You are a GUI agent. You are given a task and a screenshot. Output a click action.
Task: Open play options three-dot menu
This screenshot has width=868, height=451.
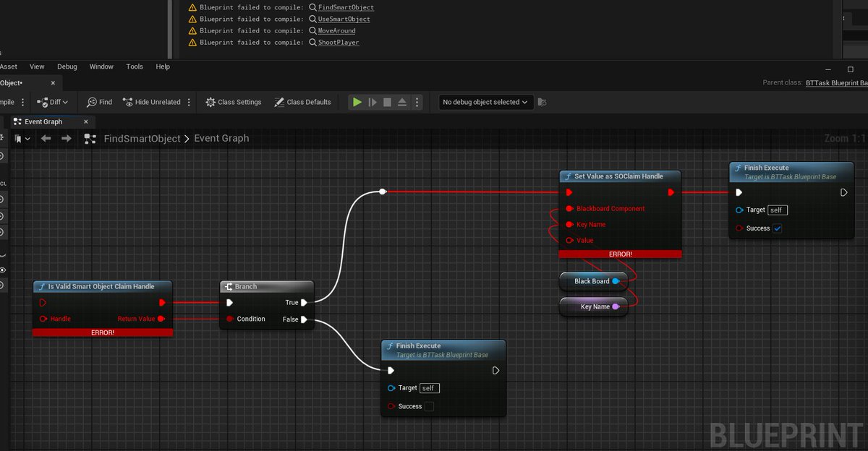pyautogui.click(x=417, y=102)
